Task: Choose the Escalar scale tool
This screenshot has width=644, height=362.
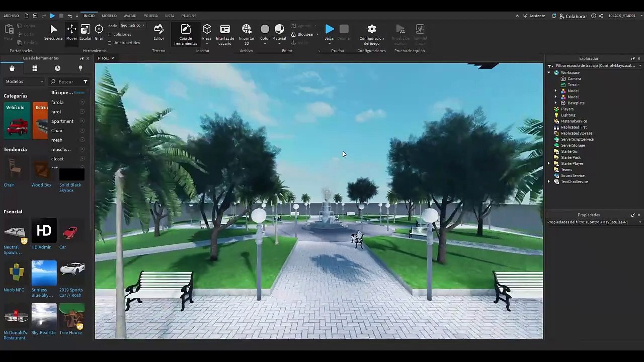Action: [86, 33]
